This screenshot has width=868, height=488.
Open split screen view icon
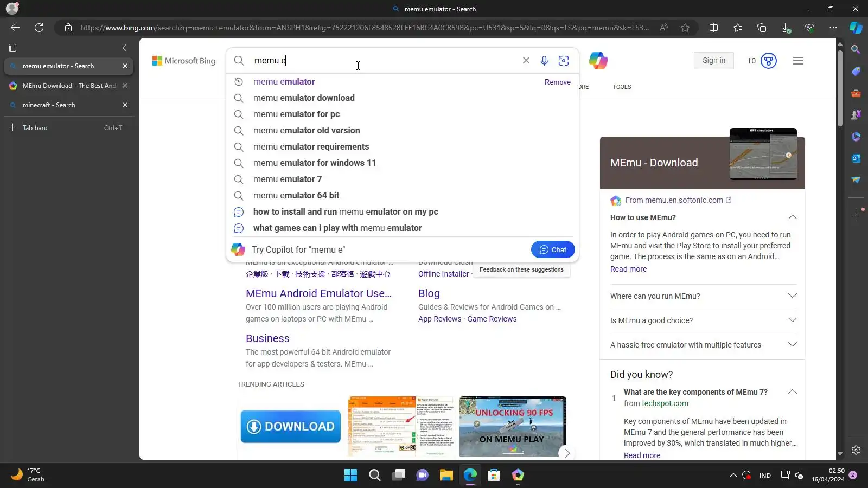tap(714, 28)
